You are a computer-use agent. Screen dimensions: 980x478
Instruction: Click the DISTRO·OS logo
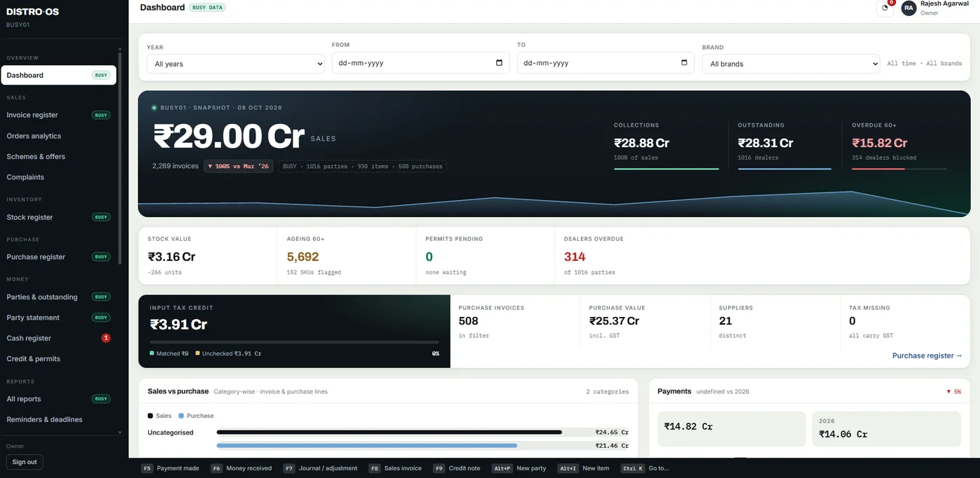31,11
